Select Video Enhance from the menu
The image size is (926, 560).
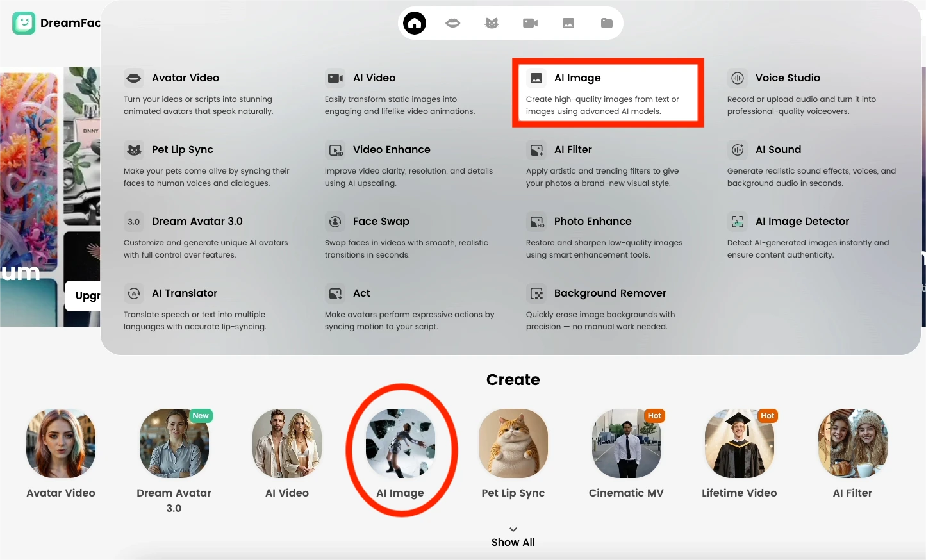click(391, 150)
